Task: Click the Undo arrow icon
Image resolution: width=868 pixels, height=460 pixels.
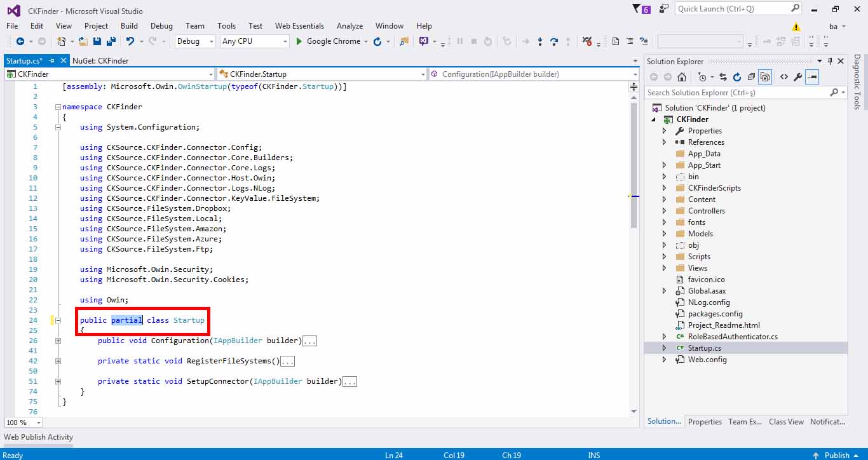Action: point(130,41)
